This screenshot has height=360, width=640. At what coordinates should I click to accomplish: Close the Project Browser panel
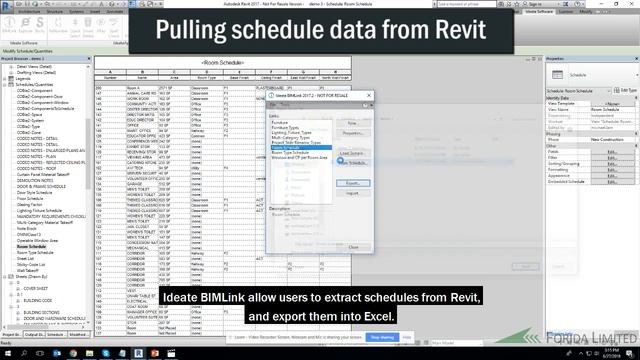pyautogui.click(x=89, y=59)
